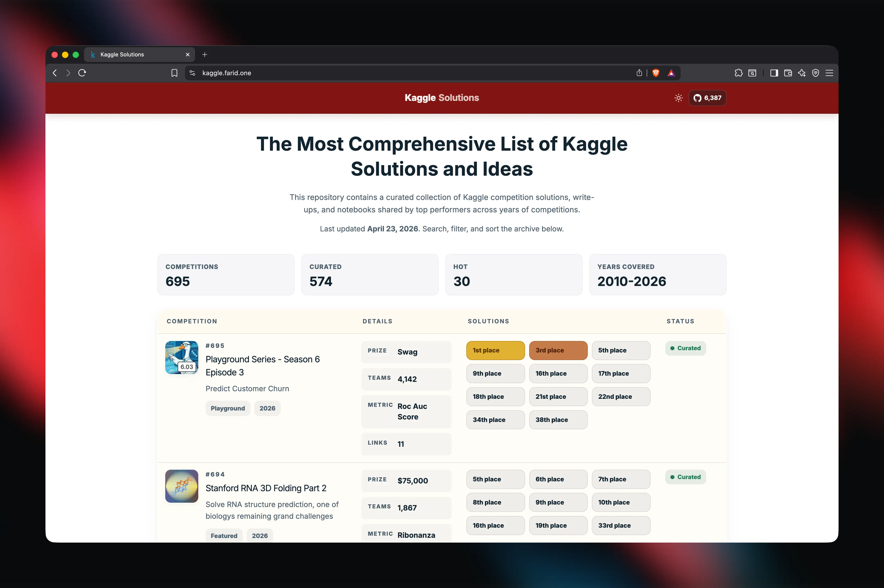Click the Curated status badge for #694
Screen dimensions: 884x588
pos(685,477)
